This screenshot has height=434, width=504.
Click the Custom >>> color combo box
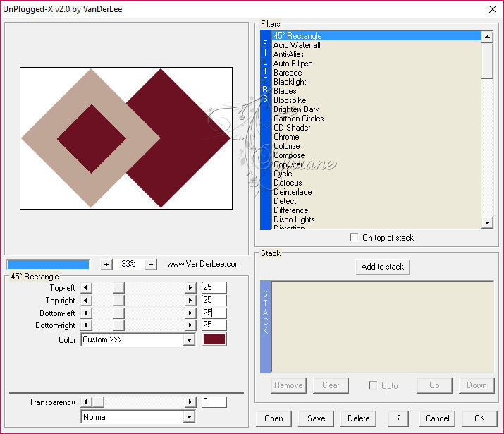click(138, 339)
